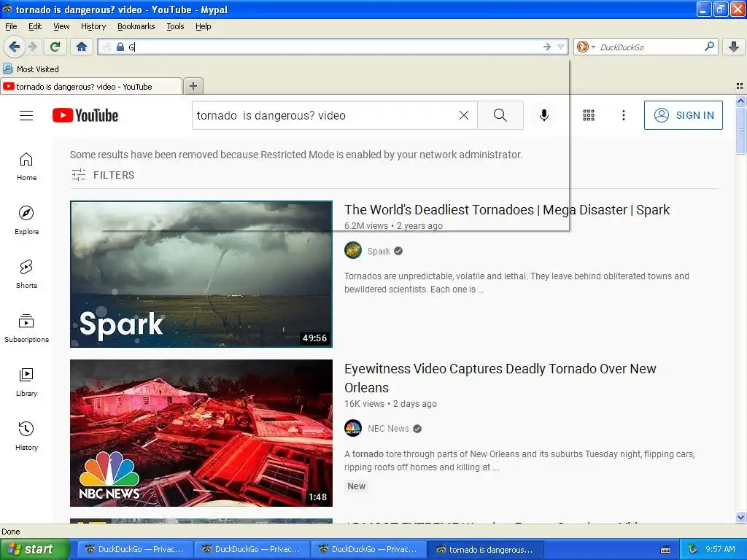Open the Bookmarks menu
Screen dimensions: 747x560
coord(136,26)
